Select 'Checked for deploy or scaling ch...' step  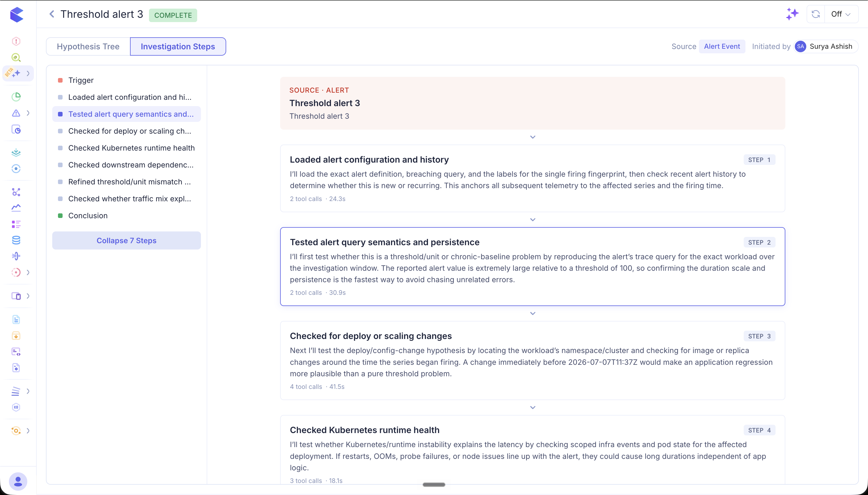pyautogui.click(x=126, y=131)
